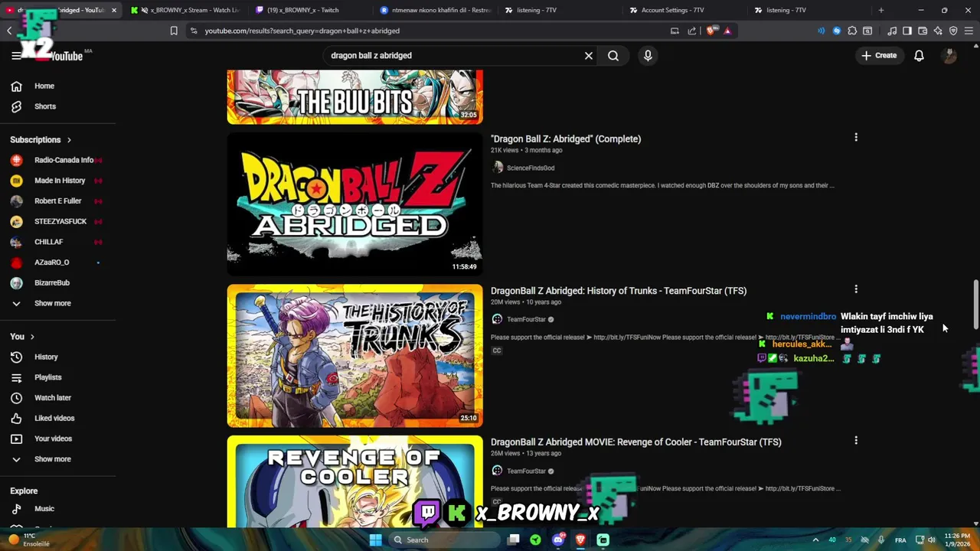Screen dimensions: 980x551
Task: Open more options for History of Trunks video
Action: pyautogui.click(x=856, y=289)
